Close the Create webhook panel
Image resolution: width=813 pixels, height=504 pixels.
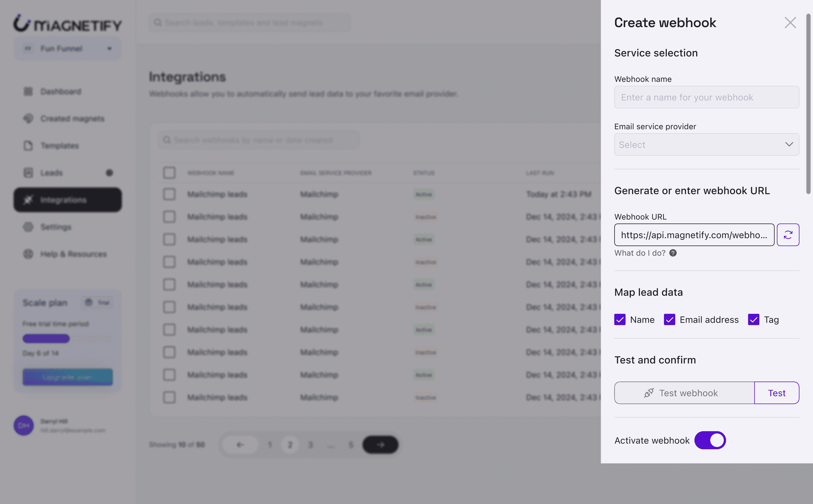point(790,23)
